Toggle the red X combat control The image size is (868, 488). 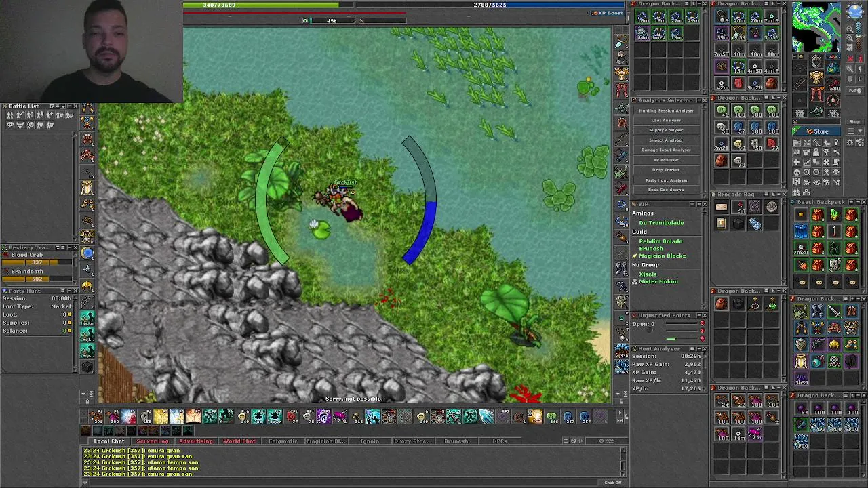pos(850,59)
